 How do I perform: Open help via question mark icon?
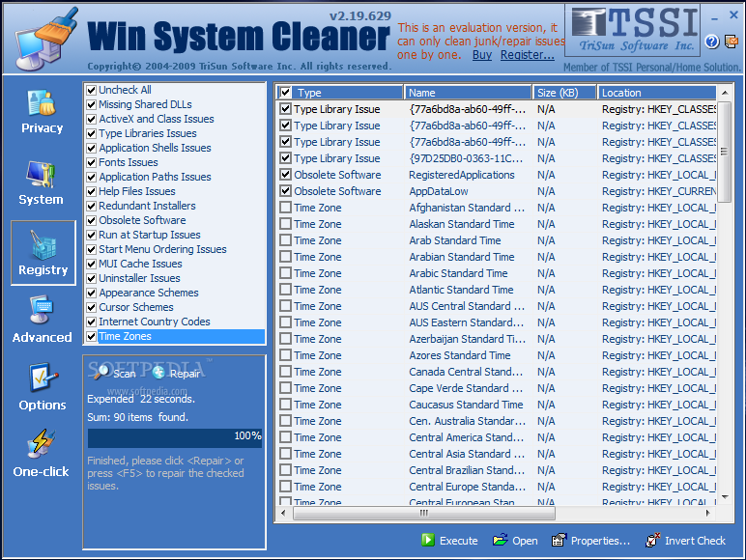712,42
